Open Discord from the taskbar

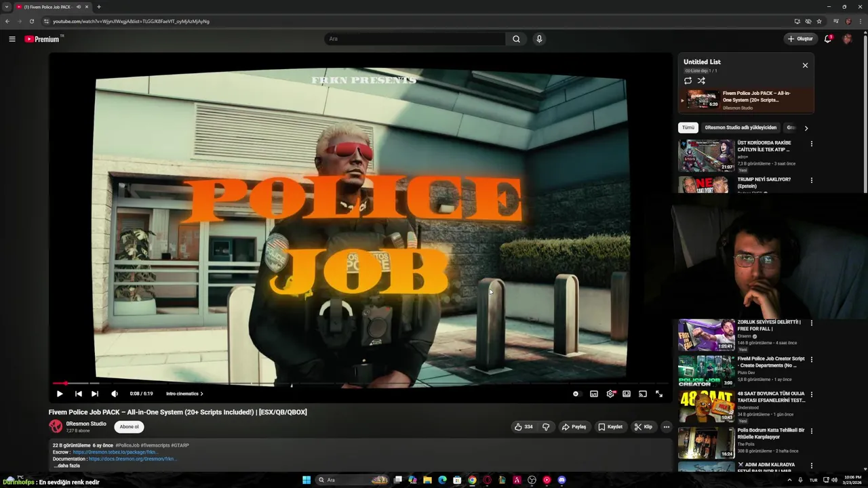561,480
